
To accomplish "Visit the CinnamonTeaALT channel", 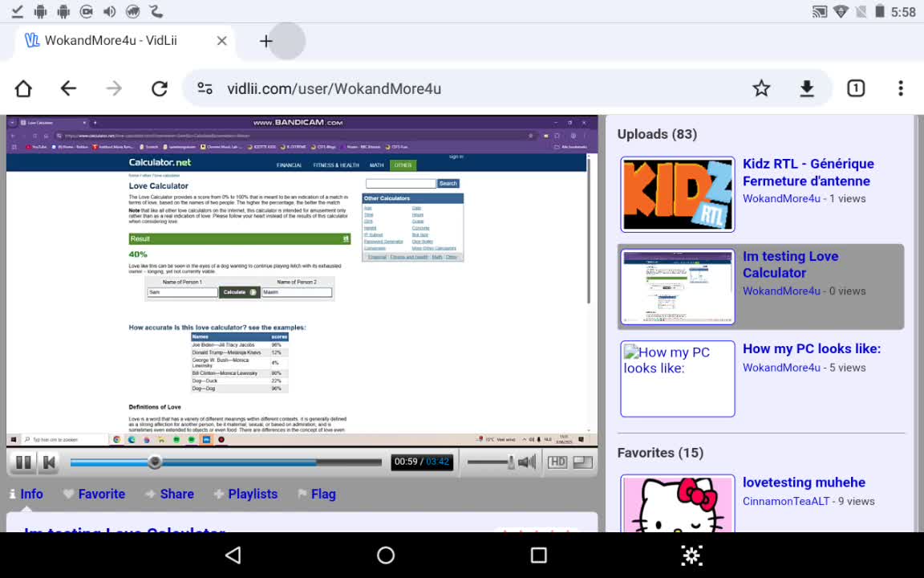I will pyautogui.click(x=785, y=501).
